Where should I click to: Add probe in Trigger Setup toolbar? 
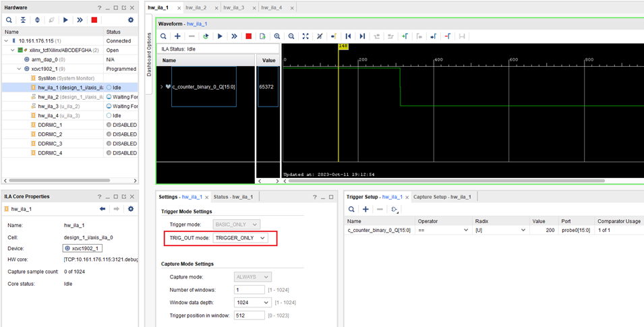tap(365, 209)
